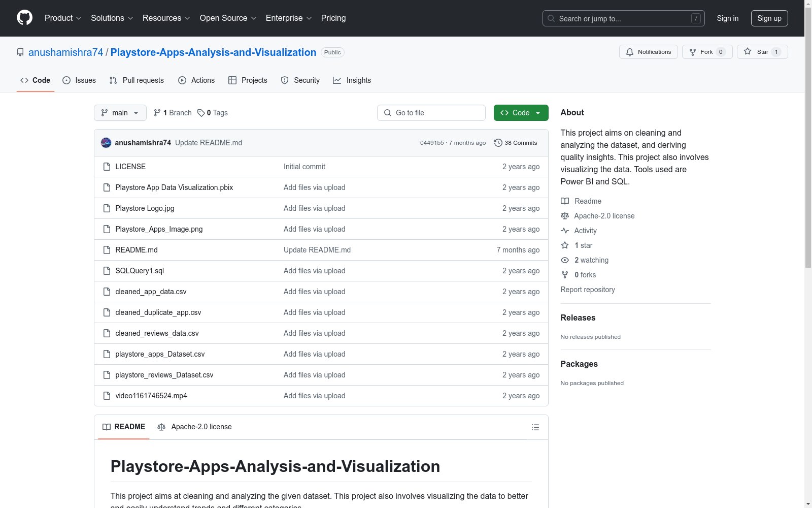Open the playstore_reviews_Dataset.csv file
This screenshot has height=508, width=812.
[x=164, y=375]
